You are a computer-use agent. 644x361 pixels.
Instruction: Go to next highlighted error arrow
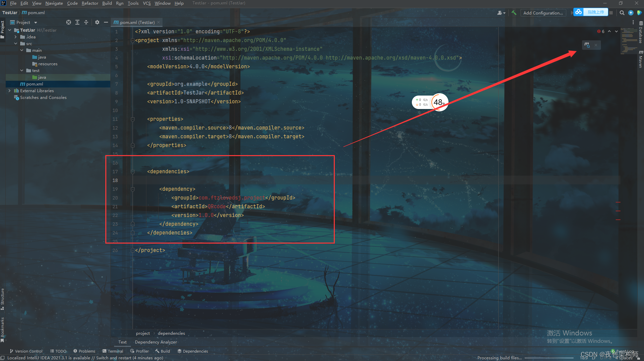point(616,31)
